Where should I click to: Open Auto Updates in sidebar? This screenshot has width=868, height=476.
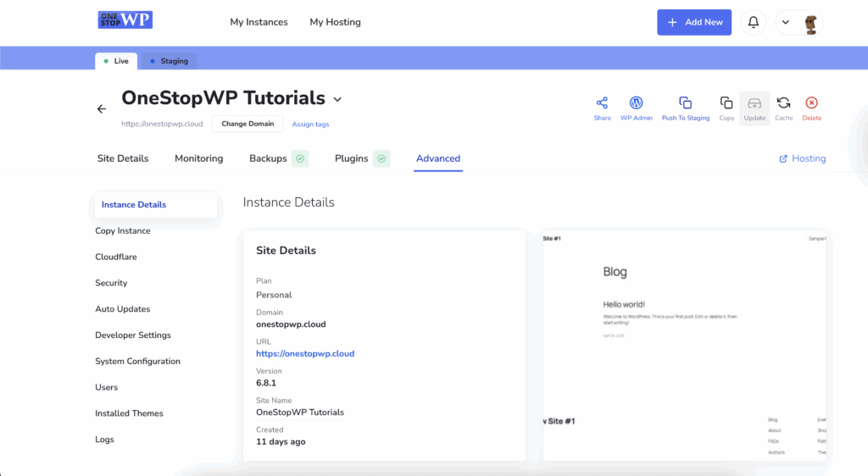(x=122, y=309)
